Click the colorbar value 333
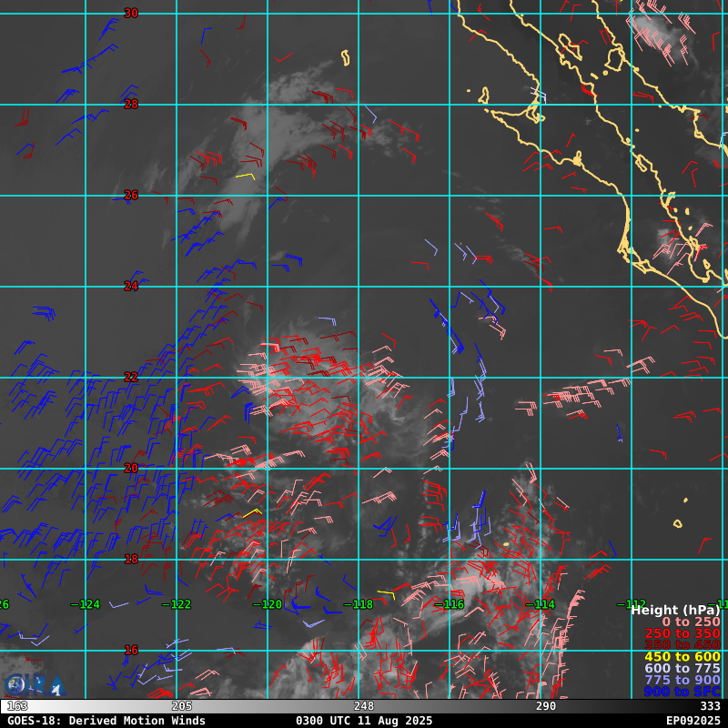 710,706
